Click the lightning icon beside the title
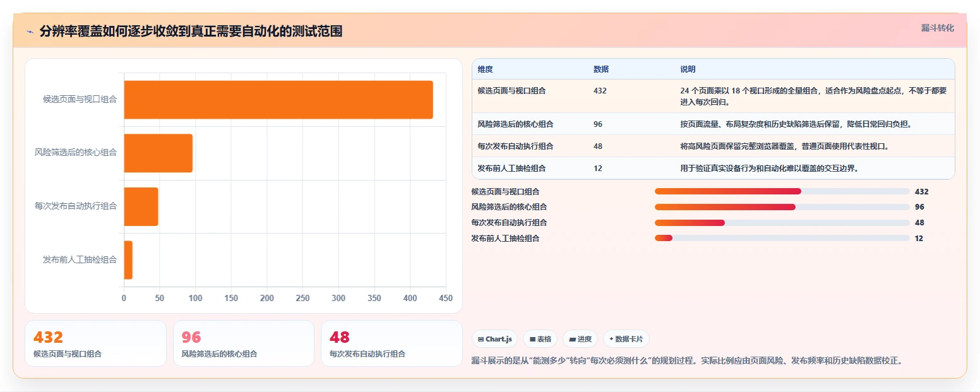This screenshot has height=392, width=980. tap(30, 32)
